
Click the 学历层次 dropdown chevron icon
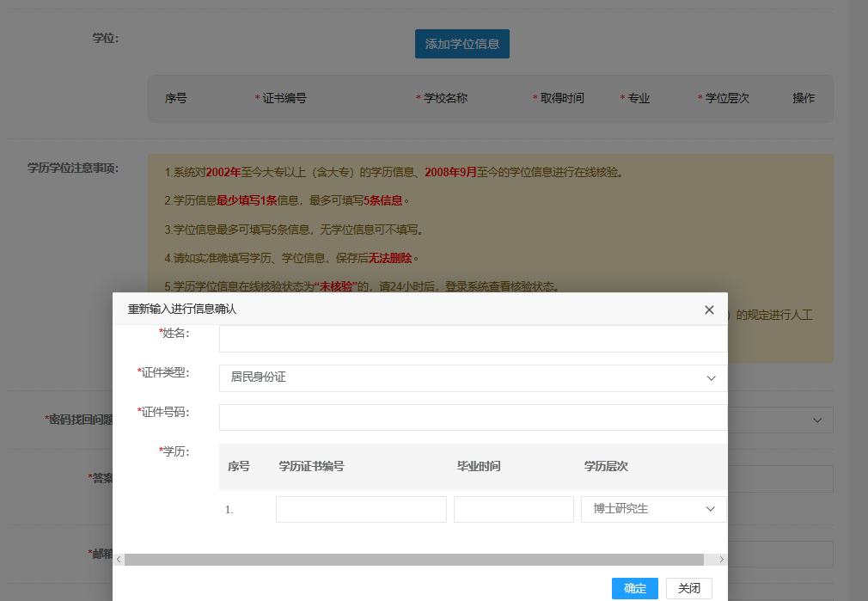pyautogui.click(x=711, y=509)
